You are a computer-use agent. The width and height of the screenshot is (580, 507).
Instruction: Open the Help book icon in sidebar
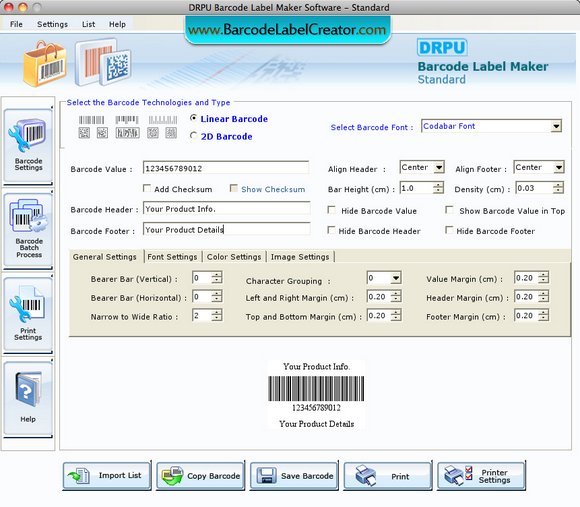pos(28,390)
